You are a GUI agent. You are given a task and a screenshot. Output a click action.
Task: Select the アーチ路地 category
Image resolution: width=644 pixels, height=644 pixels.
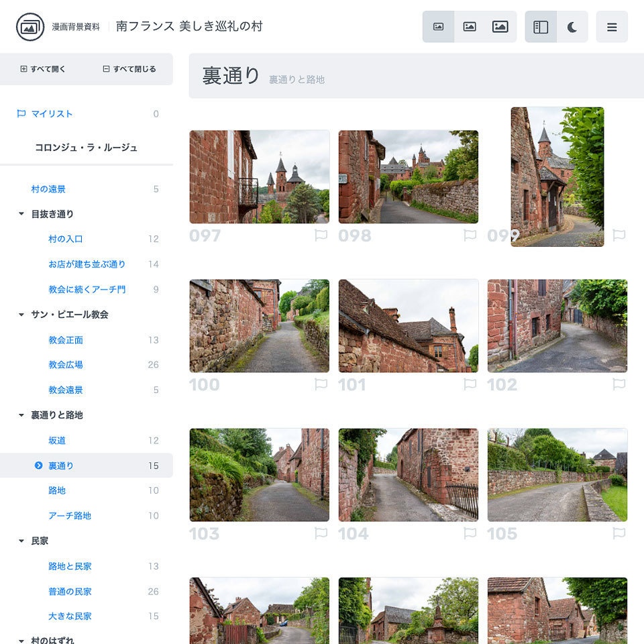(x=70, y=515)
